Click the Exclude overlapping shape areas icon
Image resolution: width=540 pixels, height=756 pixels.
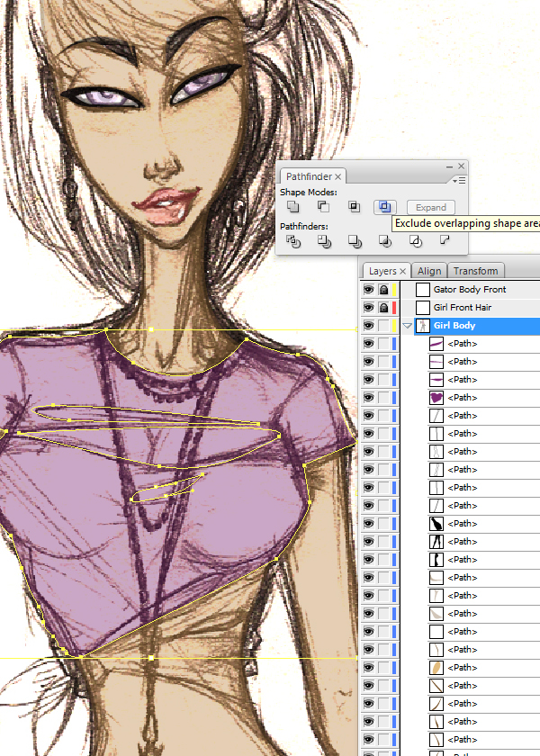385,207
